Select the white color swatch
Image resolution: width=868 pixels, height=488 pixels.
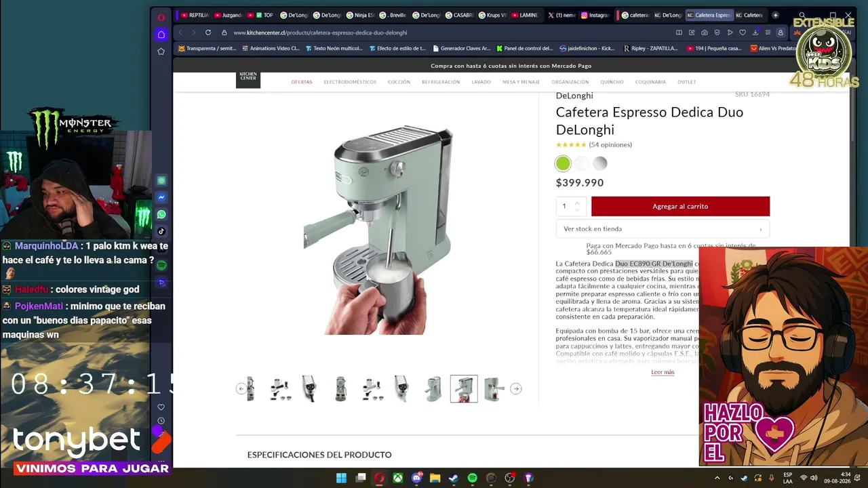[581, 163]
